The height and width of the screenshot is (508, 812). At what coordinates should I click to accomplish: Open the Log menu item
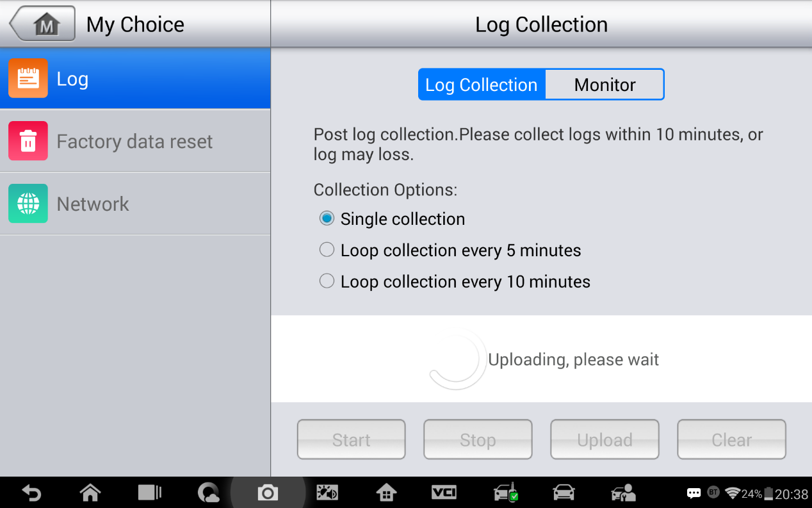[135, 79]
